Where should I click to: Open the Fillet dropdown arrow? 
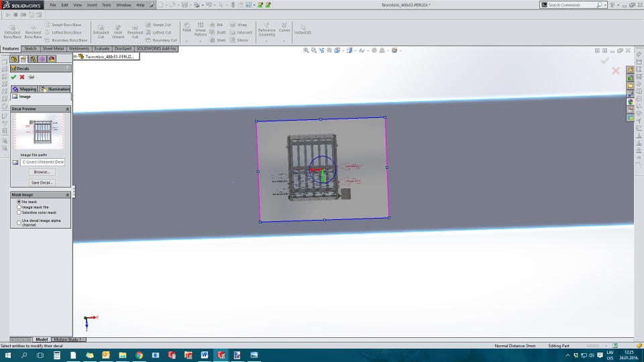[187, 41]
